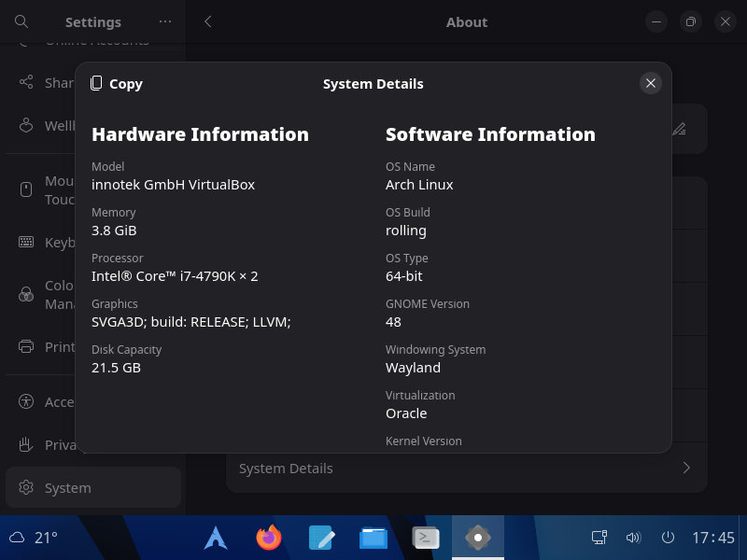Click the GNOME version value 48
The image size is (747, 560).
click(x=393, y=322)
